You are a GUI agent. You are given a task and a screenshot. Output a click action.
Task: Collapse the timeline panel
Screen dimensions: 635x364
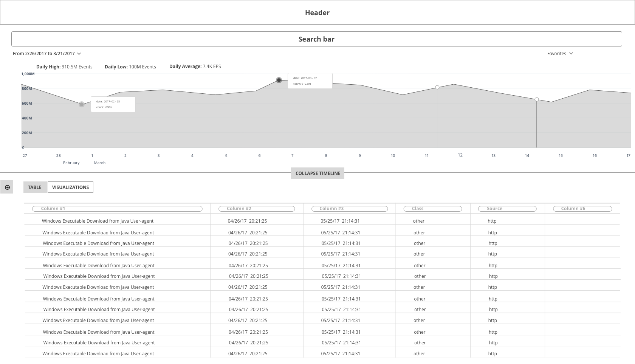point(317,173)
